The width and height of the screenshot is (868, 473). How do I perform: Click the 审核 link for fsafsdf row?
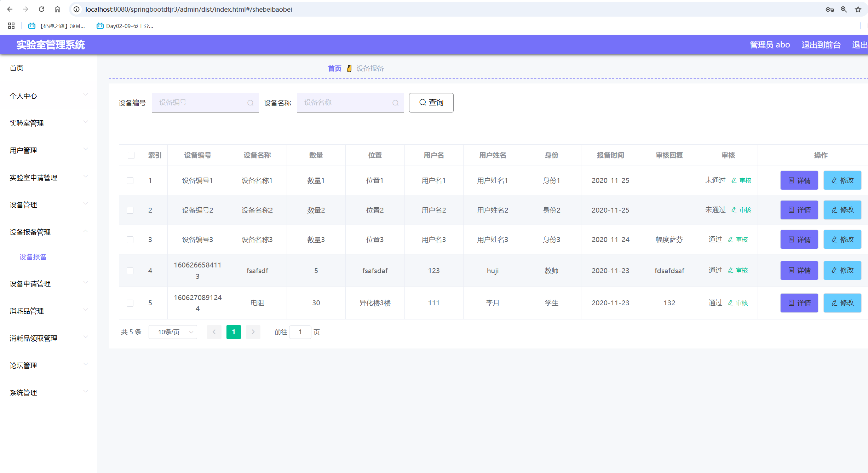click(738, 270)
